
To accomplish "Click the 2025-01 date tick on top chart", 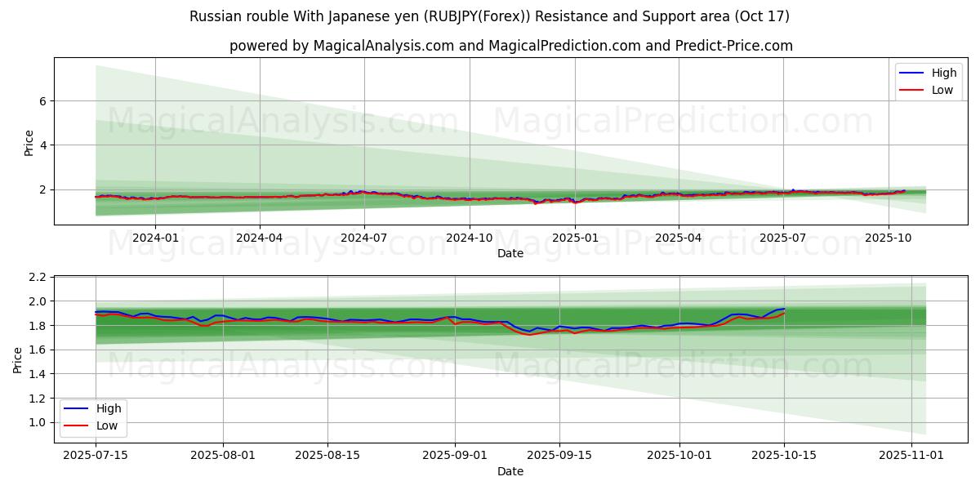I will point(574,238).
